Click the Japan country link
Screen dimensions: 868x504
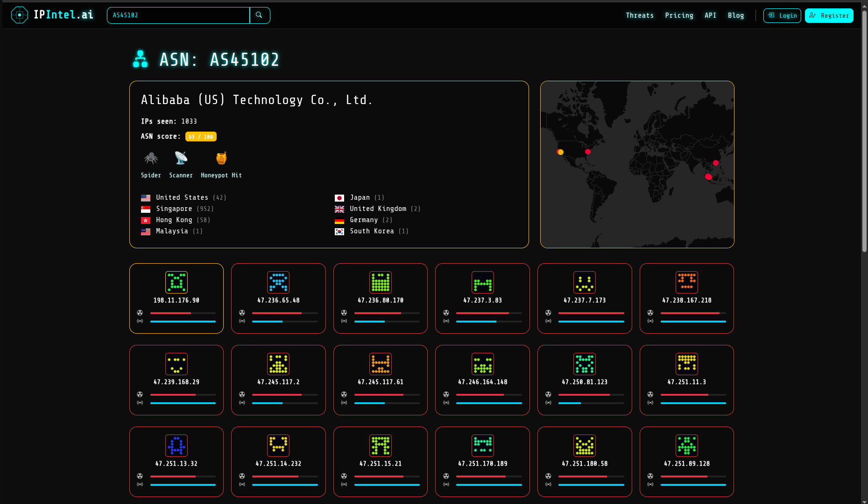click(360, 197)
